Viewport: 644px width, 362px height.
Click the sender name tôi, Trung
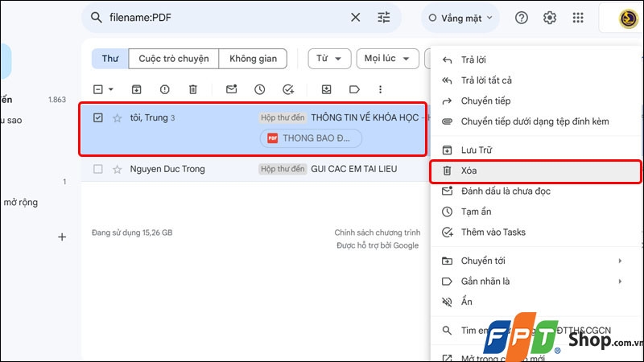[149, 117]
